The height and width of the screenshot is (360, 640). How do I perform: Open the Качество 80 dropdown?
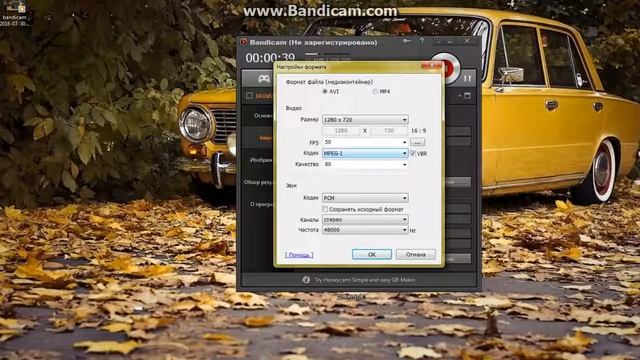[x=365, y=164]
